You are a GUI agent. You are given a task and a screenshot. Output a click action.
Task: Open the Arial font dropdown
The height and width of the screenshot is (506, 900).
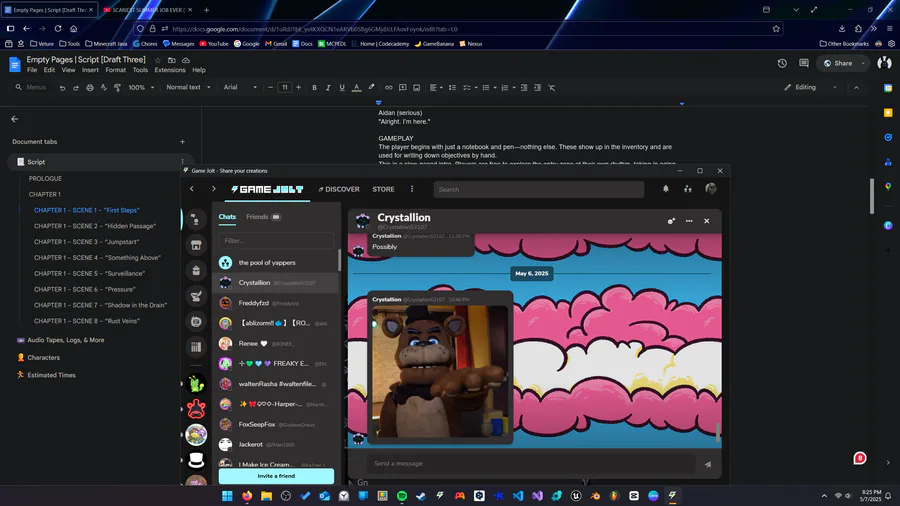pyautogui.click(x=240, y=87)
